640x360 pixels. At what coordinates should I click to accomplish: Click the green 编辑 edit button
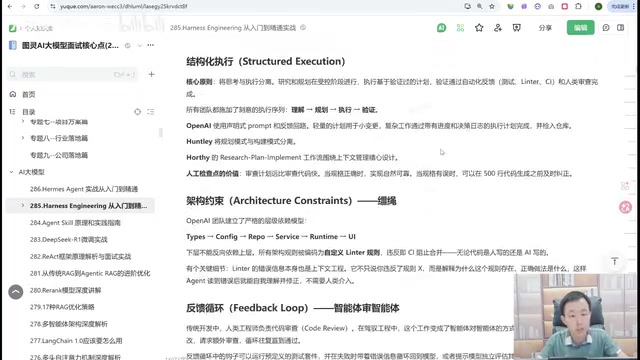[580, 28]
